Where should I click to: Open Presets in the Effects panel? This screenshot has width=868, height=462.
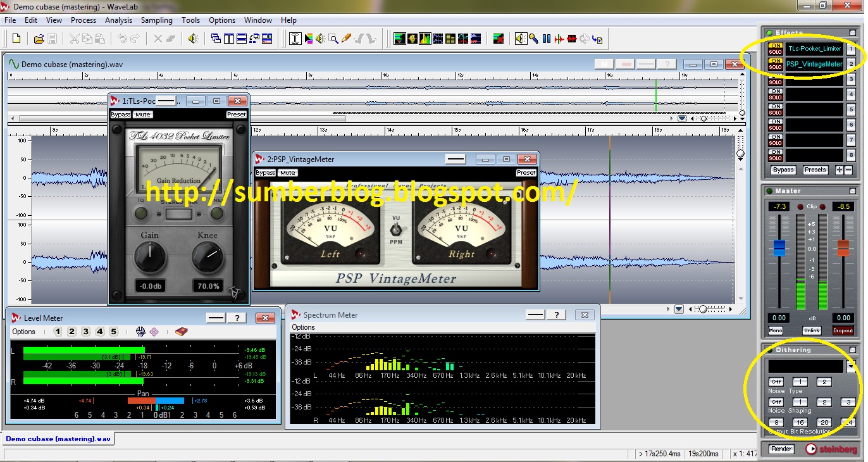815,170
